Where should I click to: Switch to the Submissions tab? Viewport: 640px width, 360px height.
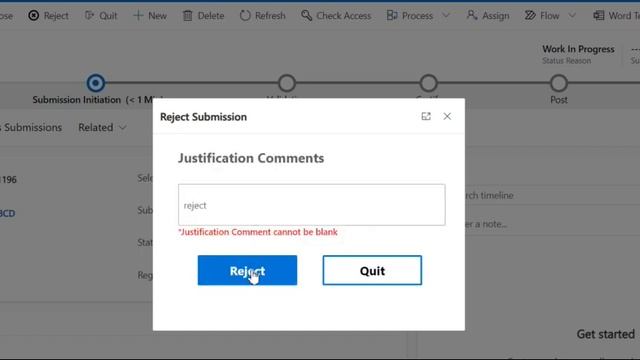click(32, 127)
